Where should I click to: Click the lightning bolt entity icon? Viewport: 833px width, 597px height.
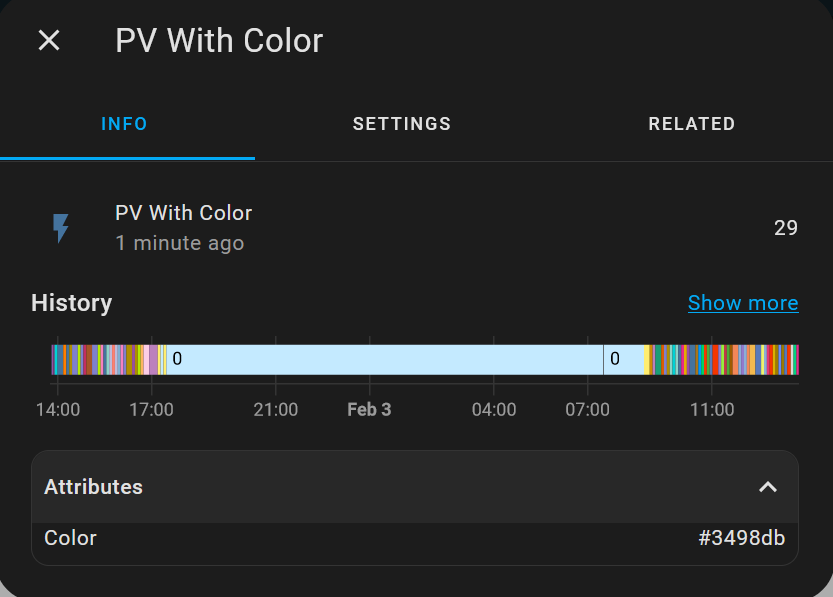[x=61, y=228]
